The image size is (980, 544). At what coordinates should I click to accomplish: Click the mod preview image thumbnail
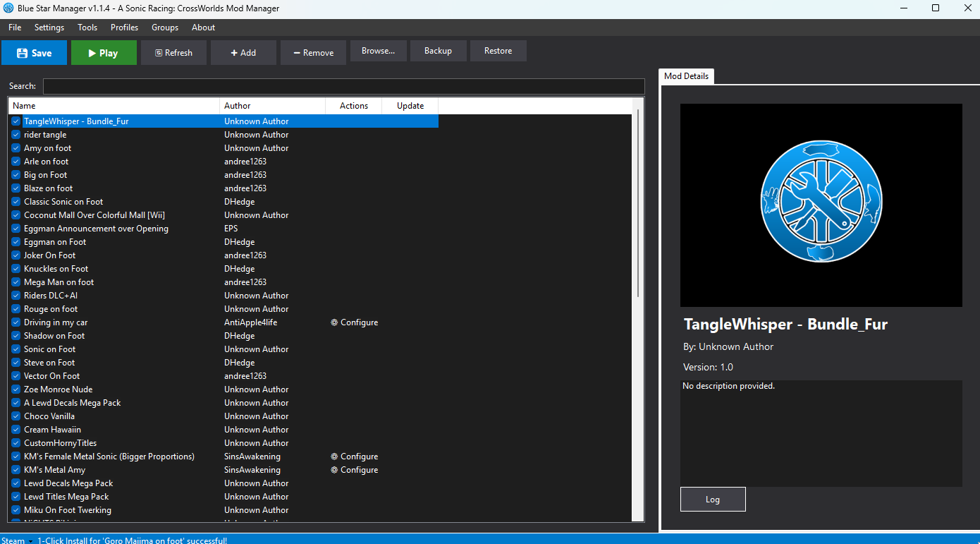821,205
